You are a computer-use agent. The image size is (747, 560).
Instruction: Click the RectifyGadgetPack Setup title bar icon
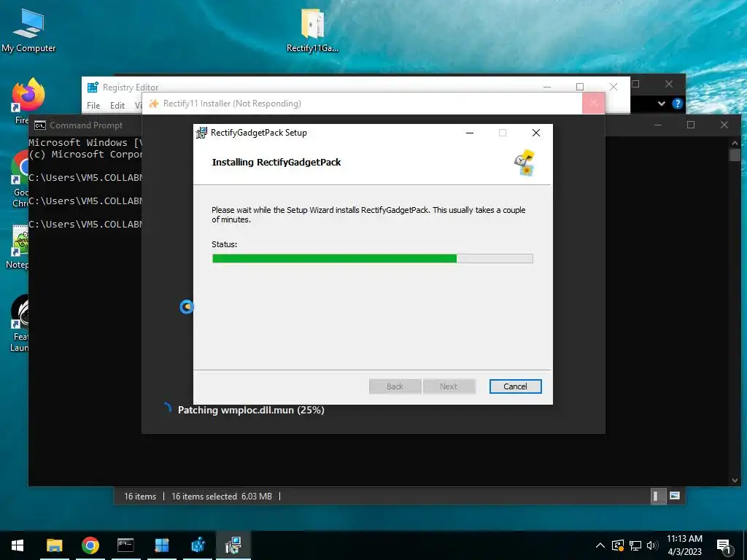coord(201,133)
